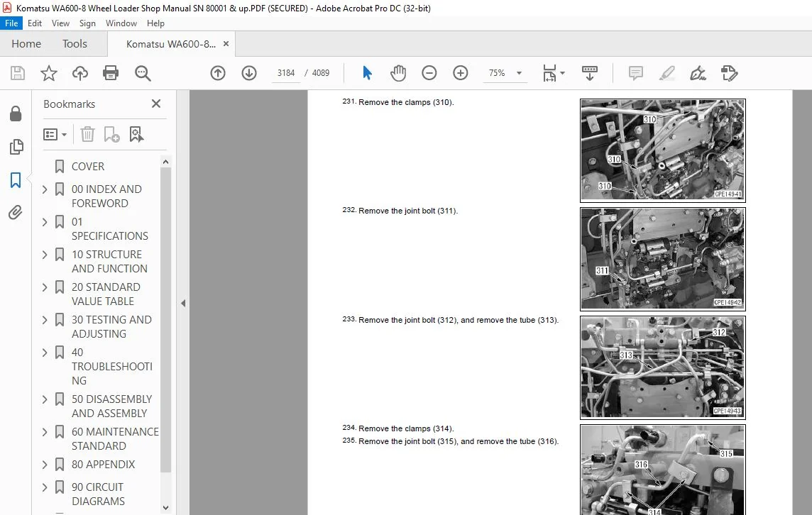This screenshot has width=812, height=515.
Task: Expand 90 CIRCUIT DIAGRAMS bookmark
Action: pyautogui.click(x=45, y=487)
